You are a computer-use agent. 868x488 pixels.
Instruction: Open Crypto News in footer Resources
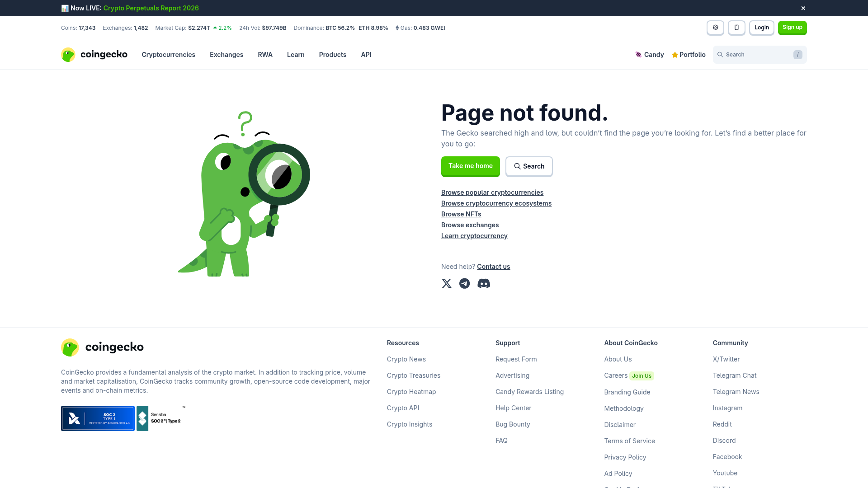406,359
